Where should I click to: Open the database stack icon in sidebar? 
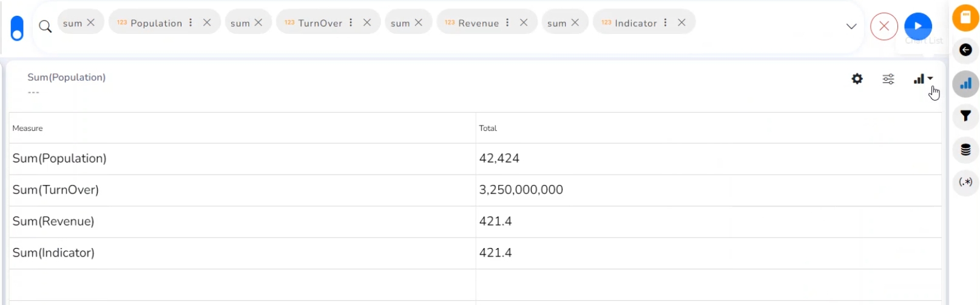click(965, 149)
